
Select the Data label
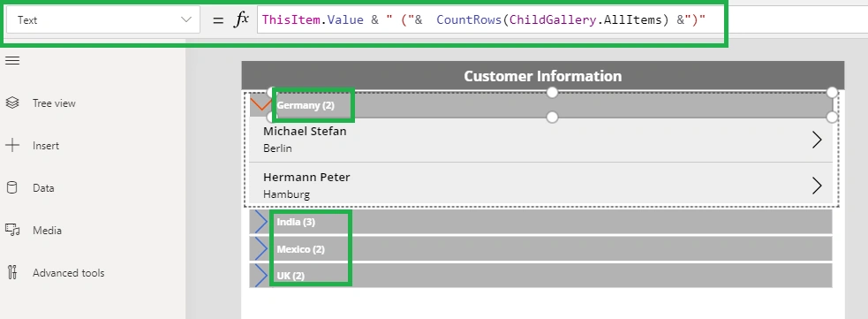pyautogui.click(x=43, y=188)
